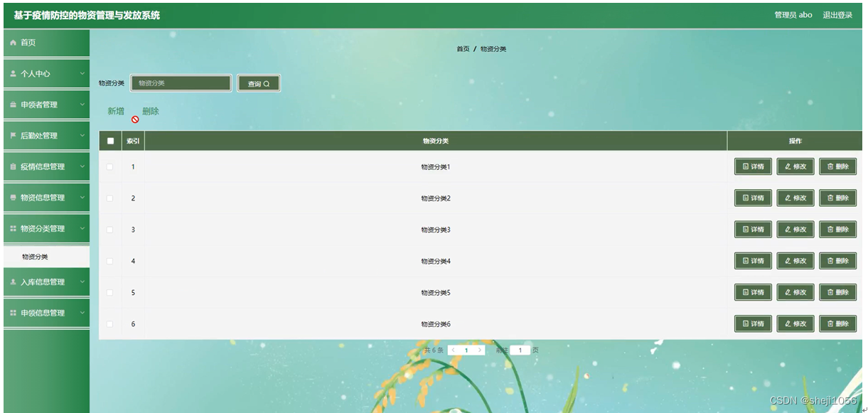The width and height of the screenshot is (868, 413).
Task: Click the trash icon on 删除 for 物资分类4
Action: 830,261
